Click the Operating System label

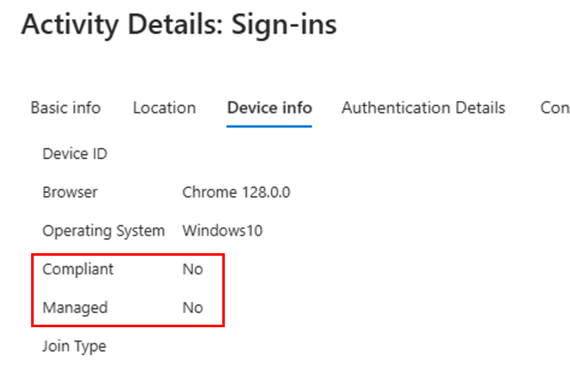[104, 230]
